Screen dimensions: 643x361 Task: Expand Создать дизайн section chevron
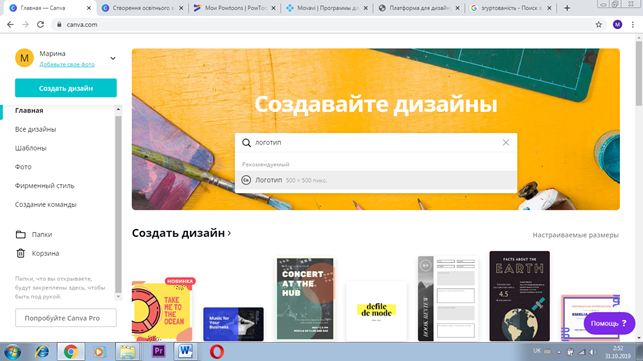[229, 233]
